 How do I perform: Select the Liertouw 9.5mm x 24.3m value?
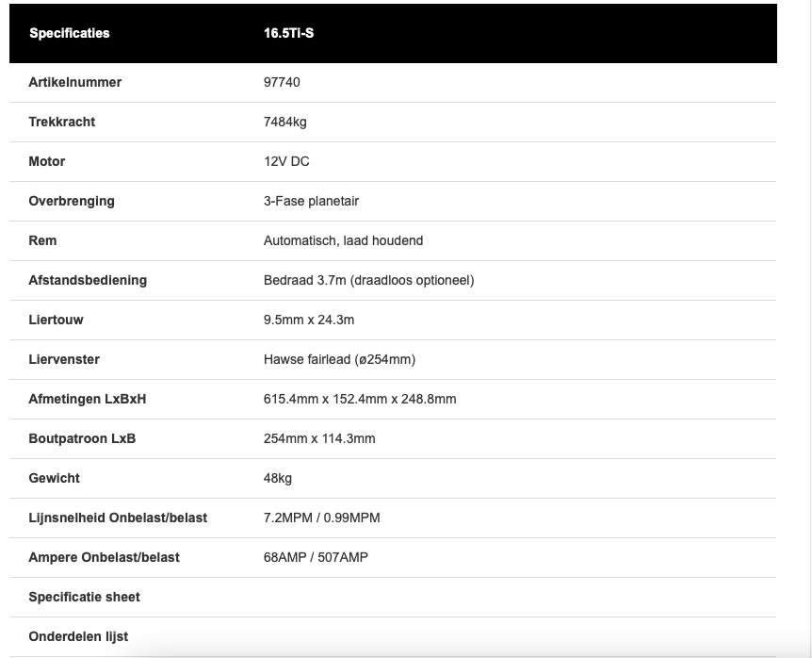[x=309, y=320]
